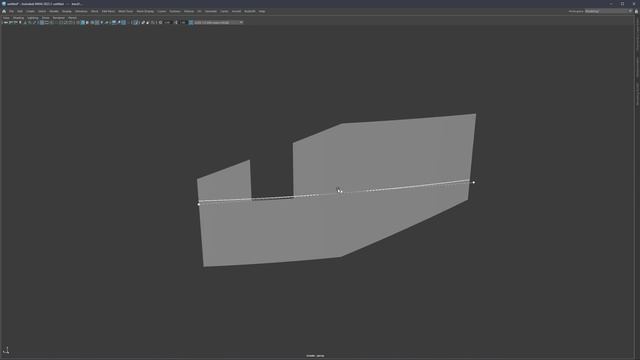Viewport: 640px width, 360px height.
Task: Open the Redshift menu
Action: pyautogui.click(x=250, y=11)
